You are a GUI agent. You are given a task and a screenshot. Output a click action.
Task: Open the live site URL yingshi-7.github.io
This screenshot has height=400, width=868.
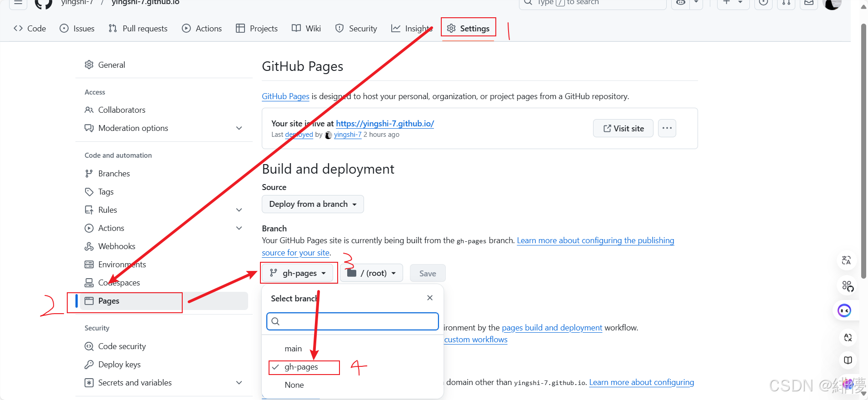[x=385, y=124]
